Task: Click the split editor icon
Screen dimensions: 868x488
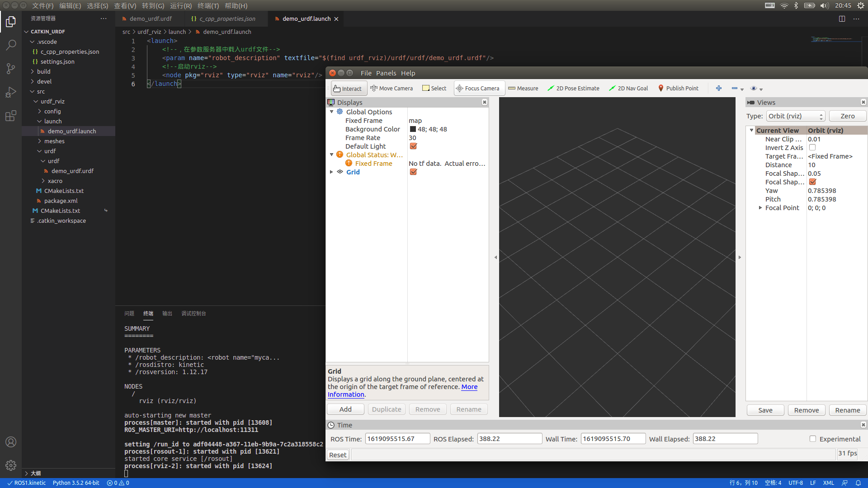Action: pos(842,19)
